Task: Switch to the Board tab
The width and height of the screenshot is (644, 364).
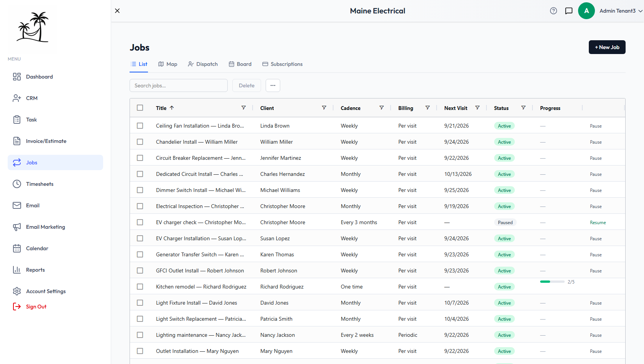Action: (240, 64)
